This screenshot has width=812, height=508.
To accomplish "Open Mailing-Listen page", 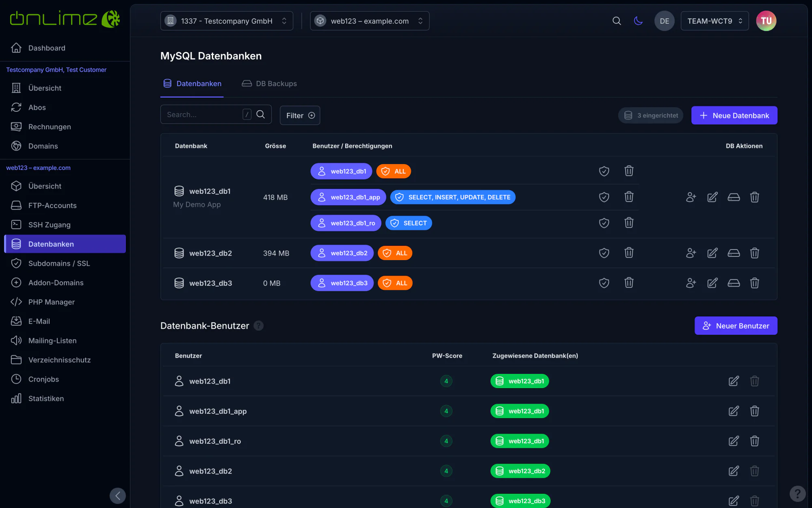I will coord(65,341).
